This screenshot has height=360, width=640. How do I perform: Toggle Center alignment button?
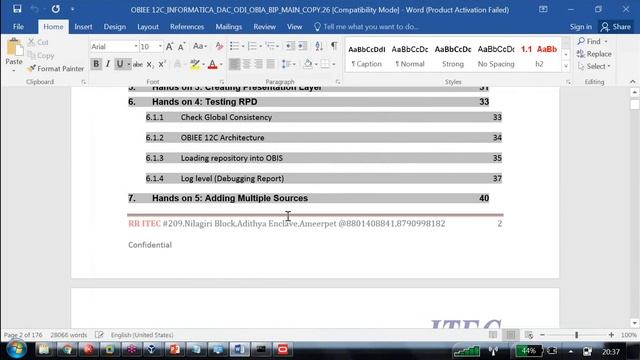pos(247,64)
